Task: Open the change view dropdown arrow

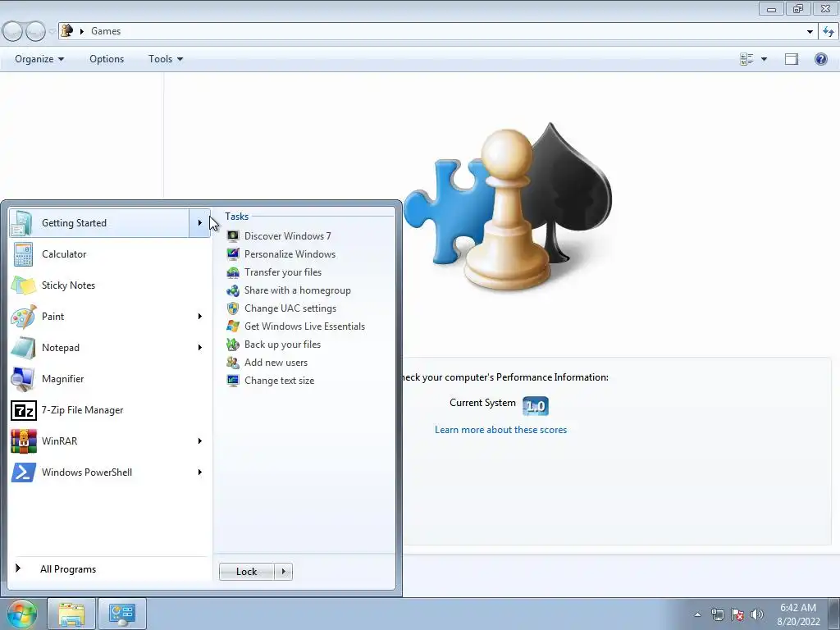Action: click(764, 59)
